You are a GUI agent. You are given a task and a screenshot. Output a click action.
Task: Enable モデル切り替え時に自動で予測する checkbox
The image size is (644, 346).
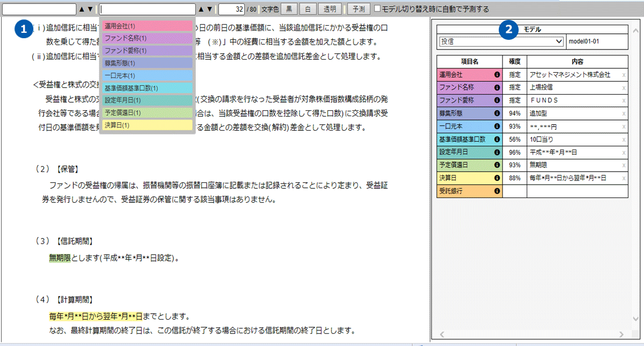click(x=377, y=9)
